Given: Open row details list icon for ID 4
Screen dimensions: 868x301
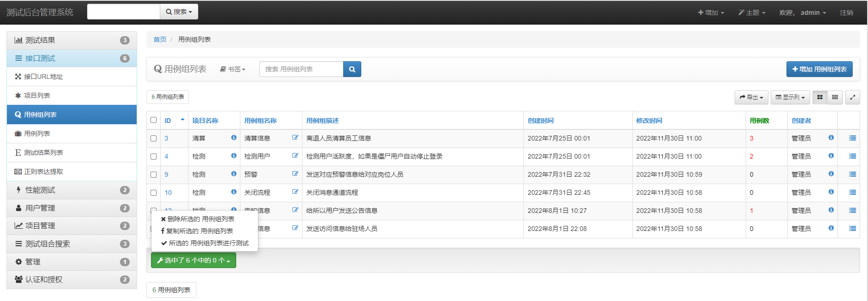Looking at the screenshot, I should pyautogui.click(x=852, y=156).
